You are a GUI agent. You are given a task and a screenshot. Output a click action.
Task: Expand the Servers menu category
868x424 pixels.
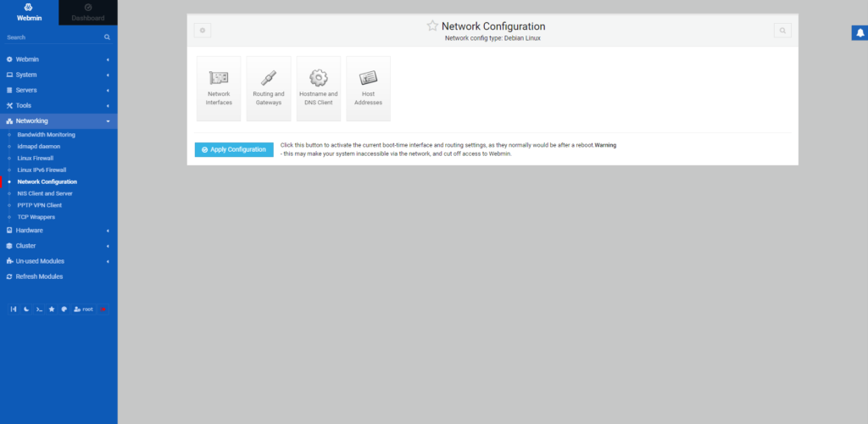58,90
